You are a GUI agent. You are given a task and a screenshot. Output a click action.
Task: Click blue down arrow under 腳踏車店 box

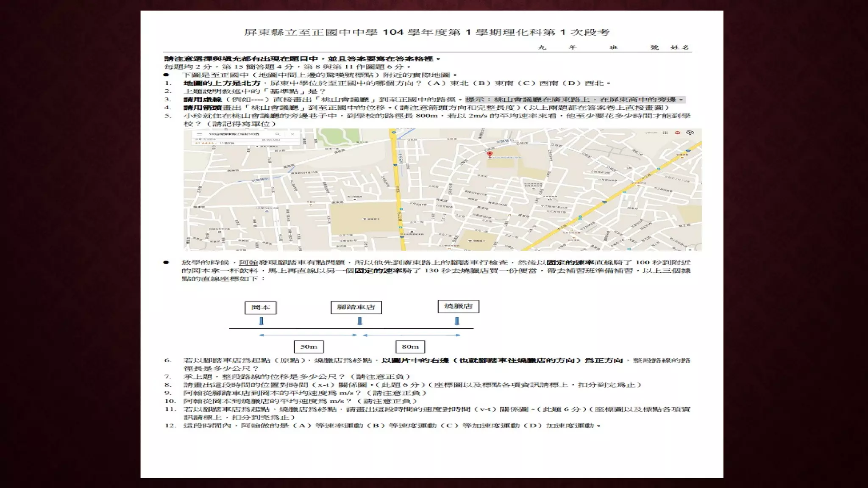[360, 321]
